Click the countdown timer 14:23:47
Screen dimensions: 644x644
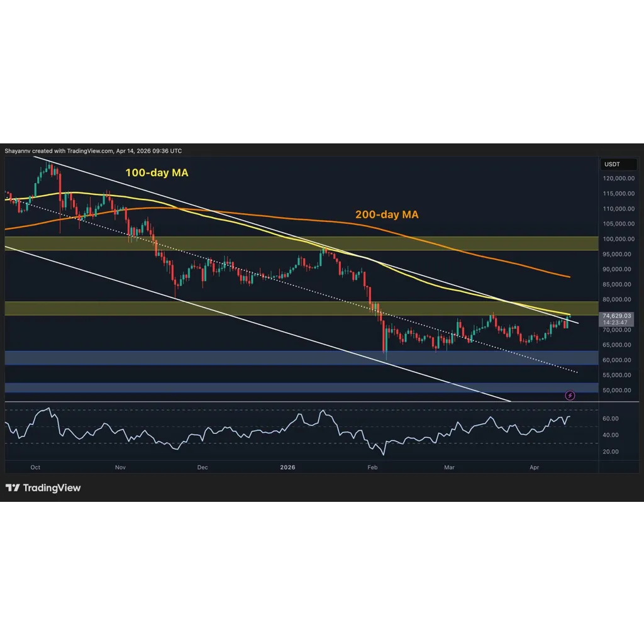tap(615, 323)
